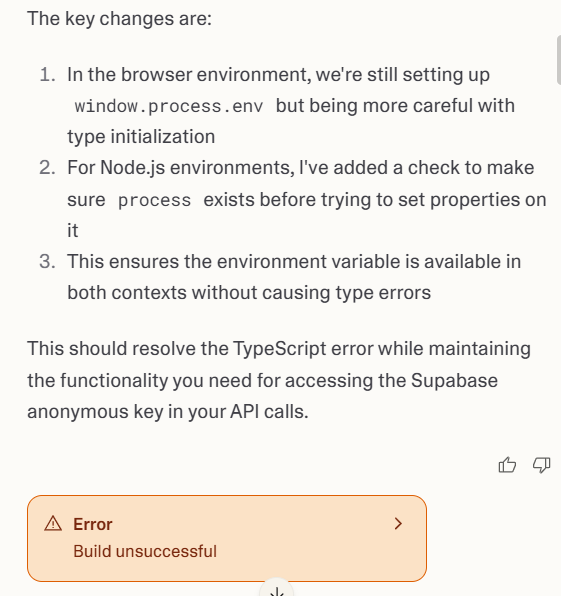Click the scroll-to-bottom arrow button
This screenshot has width=561, height=596.
(277, 591)
